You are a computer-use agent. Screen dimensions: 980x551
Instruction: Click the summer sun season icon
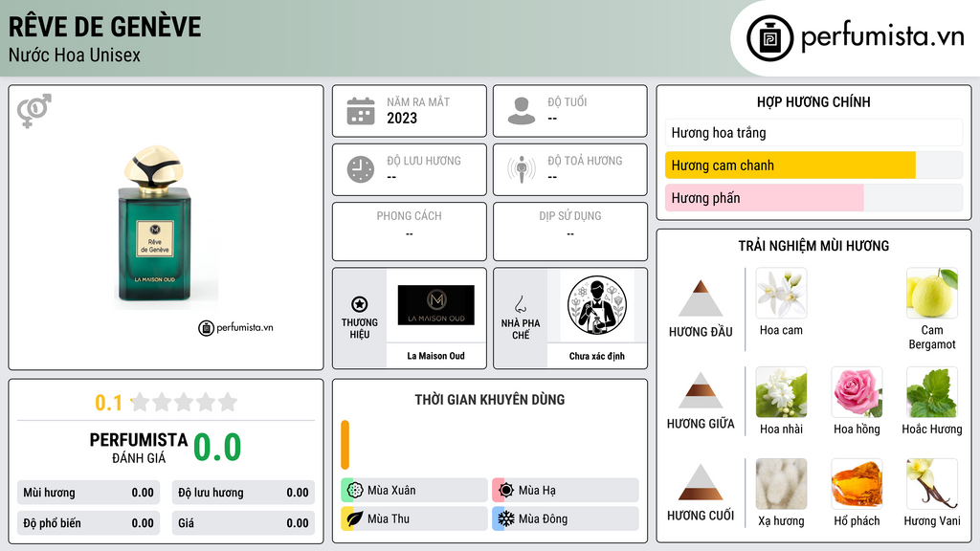click(506, 491)
